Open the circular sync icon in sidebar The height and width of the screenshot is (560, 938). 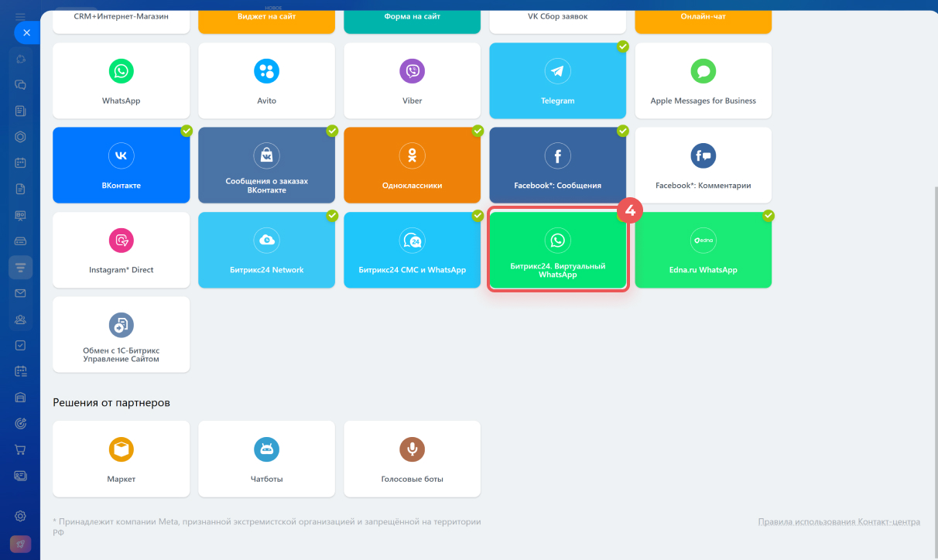pos(21,59)
